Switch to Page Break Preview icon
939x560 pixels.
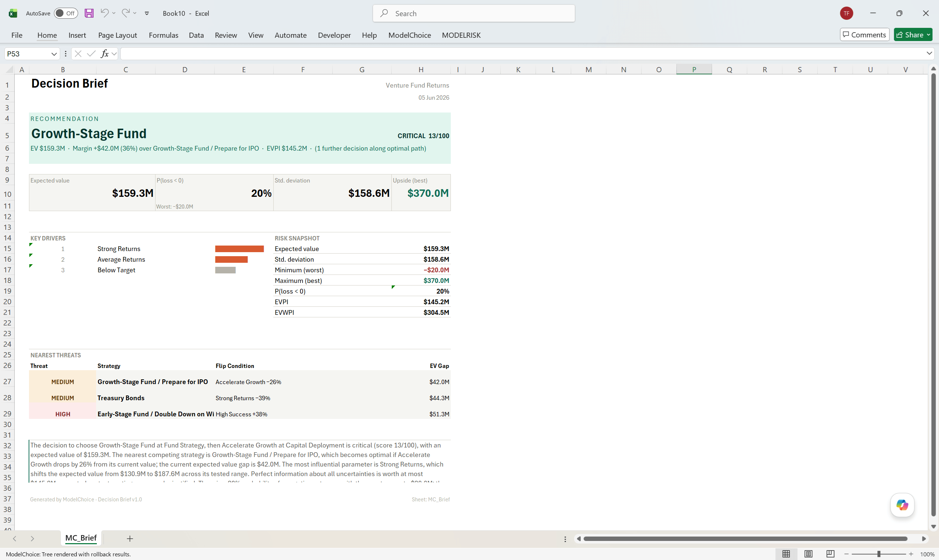coord(830,554)
